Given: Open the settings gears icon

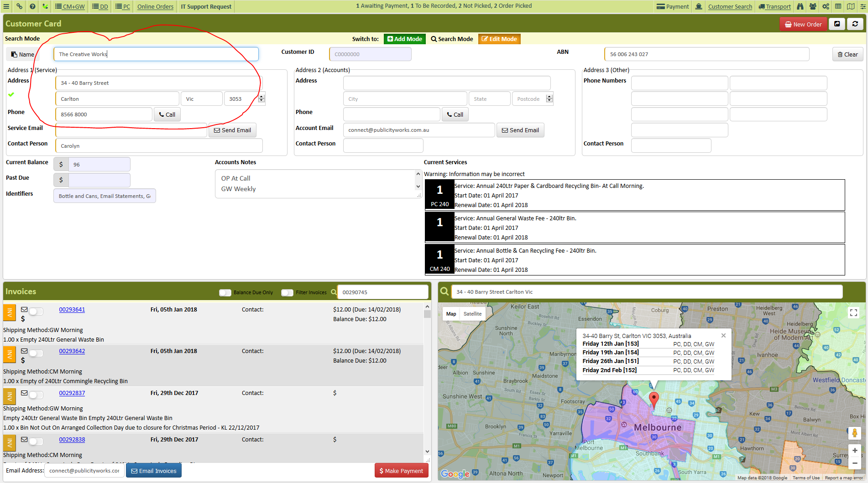Looking at the screenshot, I should click(826, 6).
